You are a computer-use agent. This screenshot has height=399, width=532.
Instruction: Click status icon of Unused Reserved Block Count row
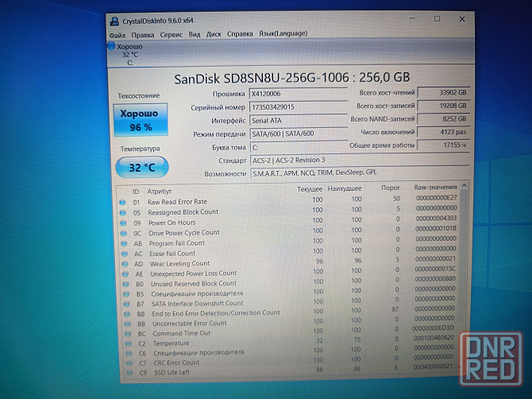click(x=126, y=285)
